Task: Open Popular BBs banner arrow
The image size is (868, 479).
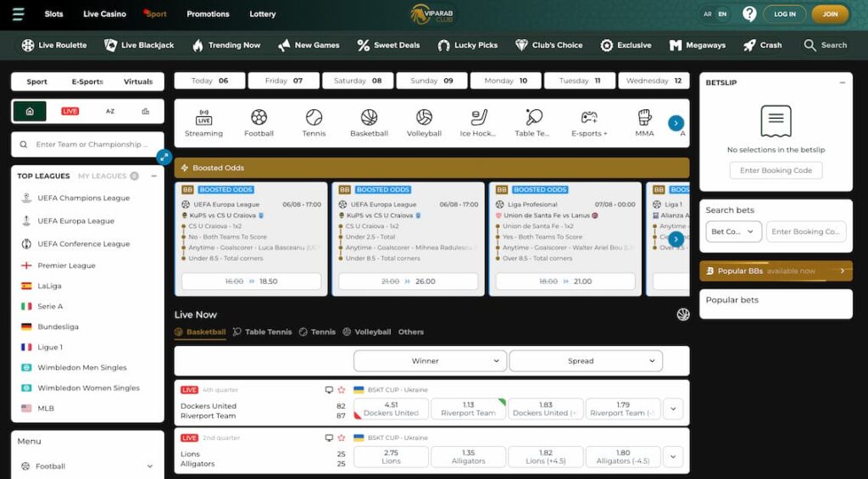Action: [x=843, y=270]
